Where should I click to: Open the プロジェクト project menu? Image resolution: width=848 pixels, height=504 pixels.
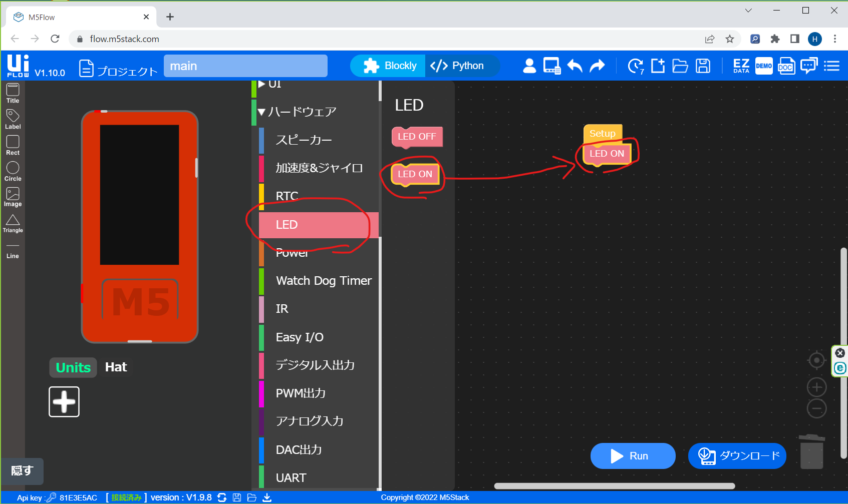[118, 69]
